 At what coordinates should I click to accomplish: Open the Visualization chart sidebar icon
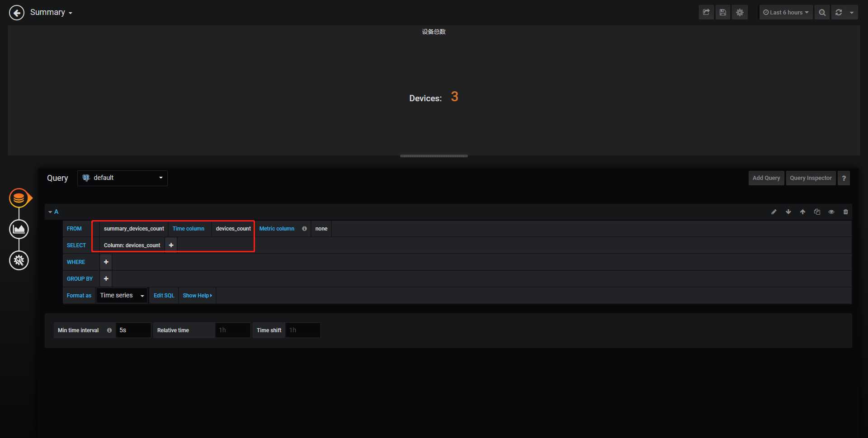(x=19, y=229)
